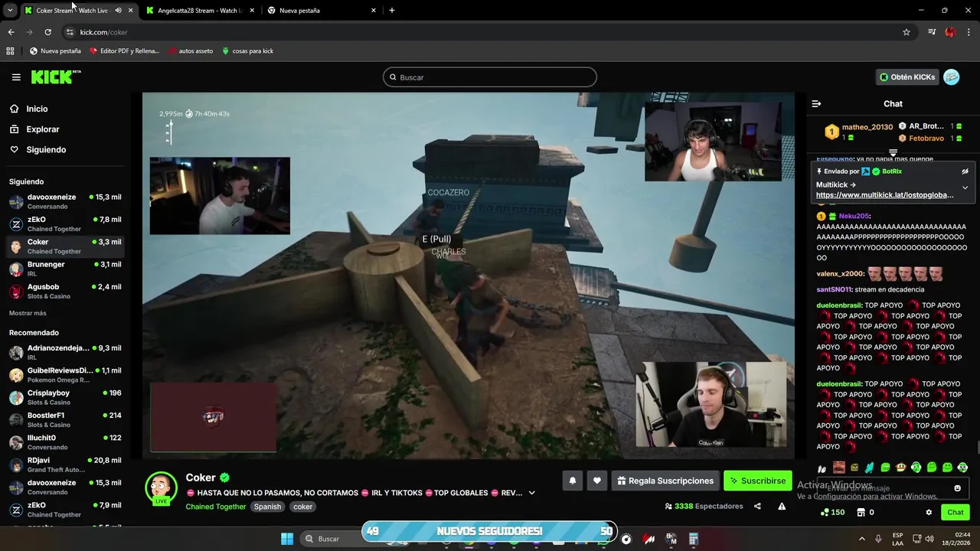Open BoostlerF1 recommended channel
The image size is (980, 551).
click(65, 420)
